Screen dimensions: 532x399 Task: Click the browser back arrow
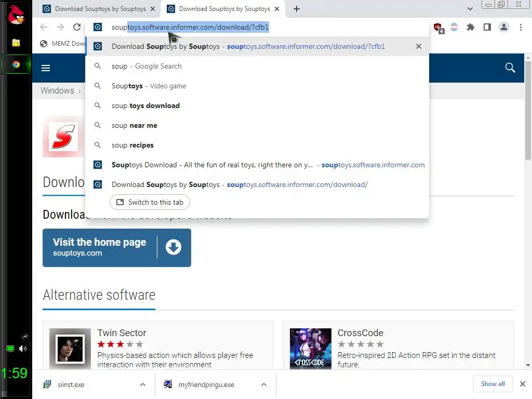(x=44, y=27)
